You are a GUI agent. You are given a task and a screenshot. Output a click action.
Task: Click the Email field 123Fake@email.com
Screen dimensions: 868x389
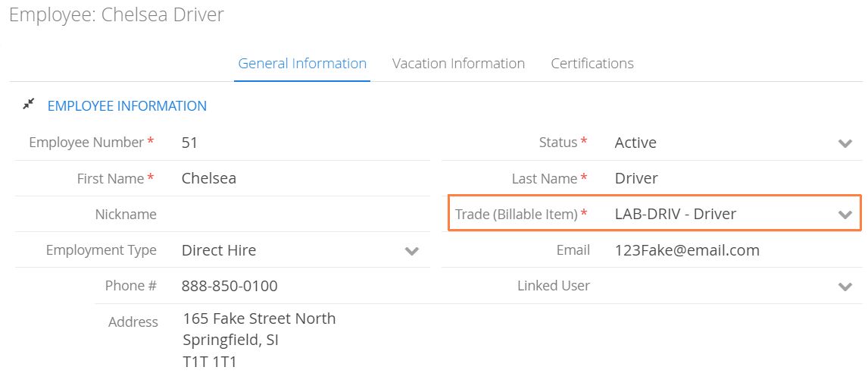tap(735, 250)
